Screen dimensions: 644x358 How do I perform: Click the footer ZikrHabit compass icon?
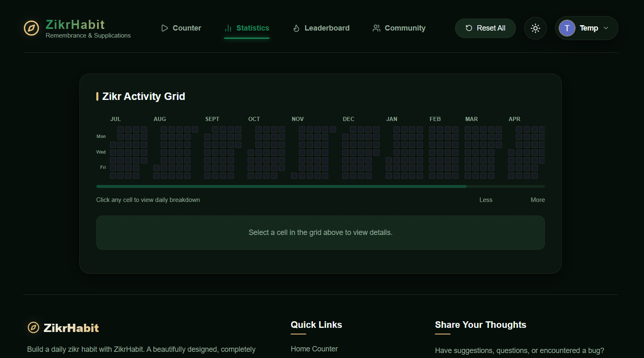[x=33, y=328]
